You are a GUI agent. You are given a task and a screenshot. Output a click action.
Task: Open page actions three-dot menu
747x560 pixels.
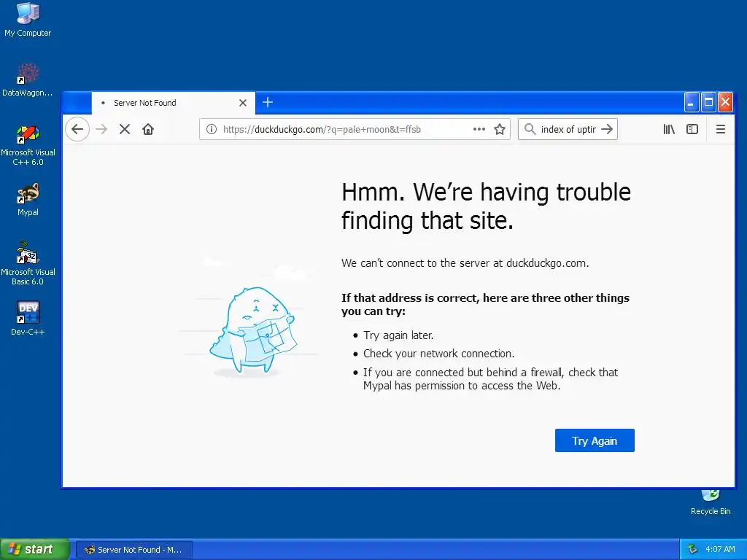479,129
